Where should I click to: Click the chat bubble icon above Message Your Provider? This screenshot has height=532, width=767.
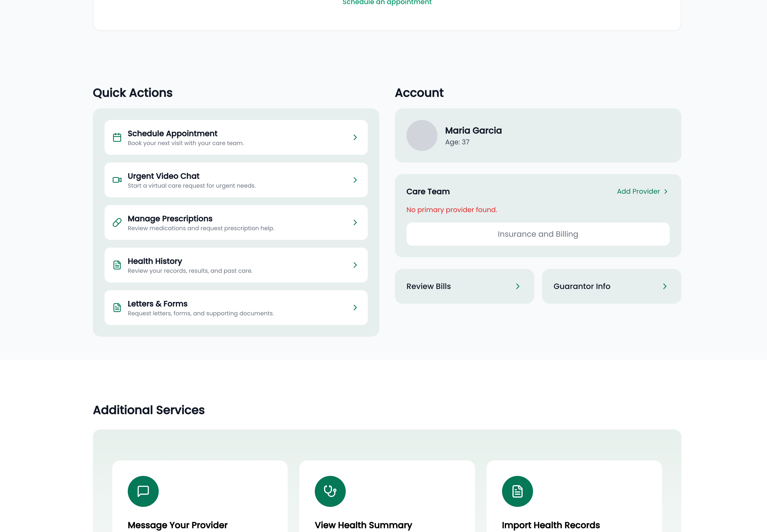[x=143, y=491]
